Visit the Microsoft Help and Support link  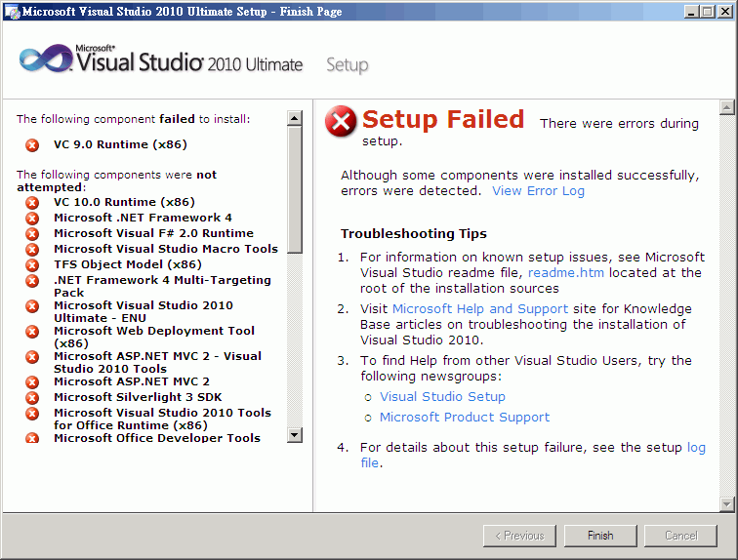tap(480, 309)
